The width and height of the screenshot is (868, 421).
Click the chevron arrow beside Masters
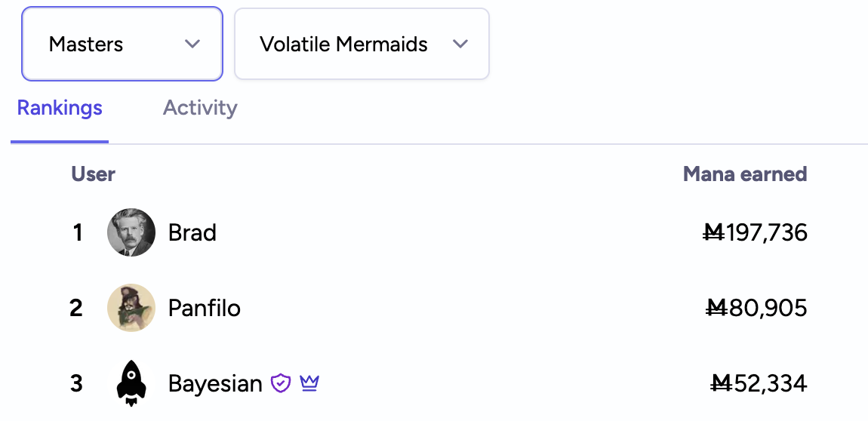[192, 44]
